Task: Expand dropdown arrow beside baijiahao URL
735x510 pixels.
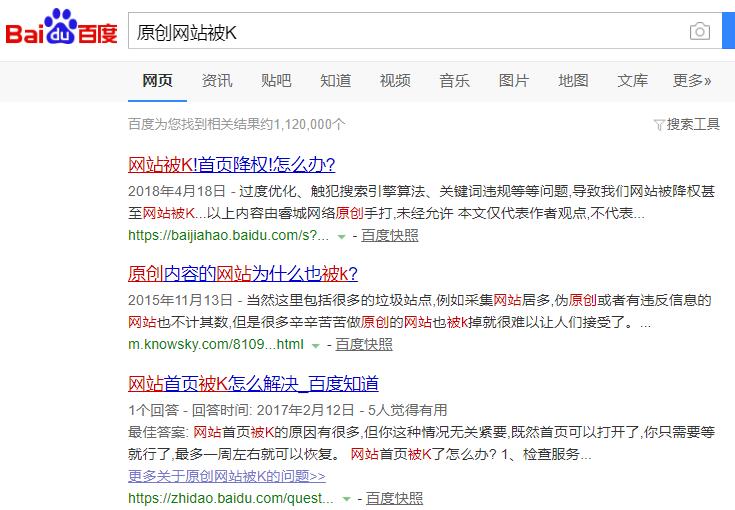Action: 342,237
